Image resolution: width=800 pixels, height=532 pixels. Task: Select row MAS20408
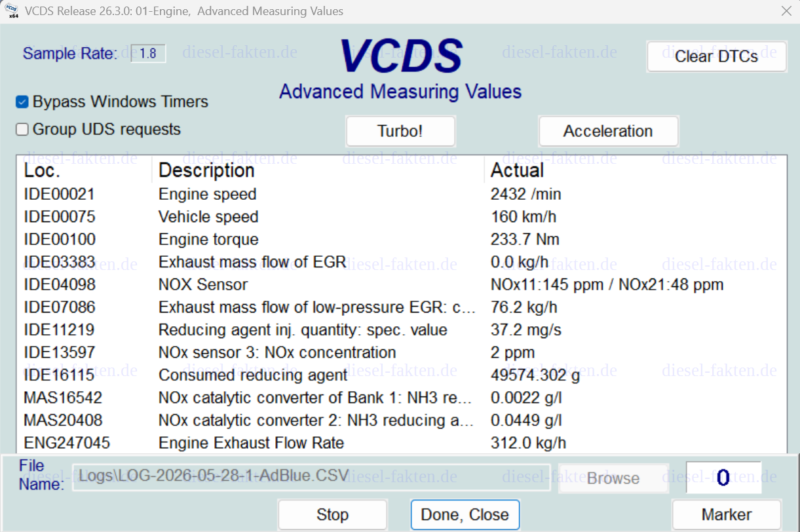point(402,421)
